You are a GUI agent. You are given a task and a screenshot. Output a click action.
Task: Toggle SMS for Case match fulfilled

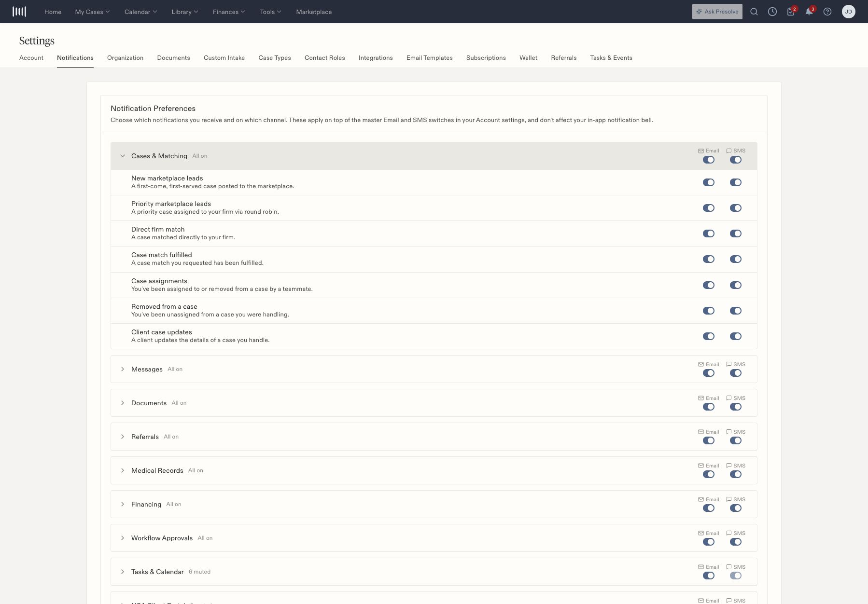[x=736, y=259]
